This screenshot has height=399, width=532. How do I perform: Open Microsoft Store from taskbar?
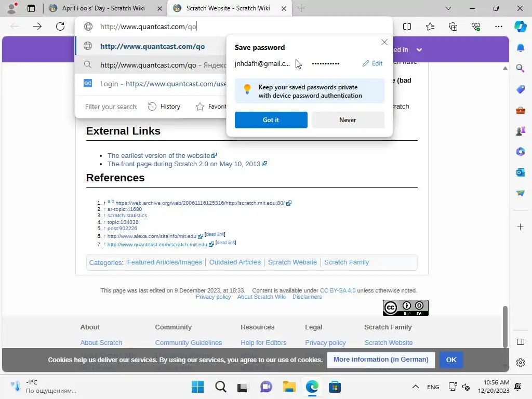(335, 387)
